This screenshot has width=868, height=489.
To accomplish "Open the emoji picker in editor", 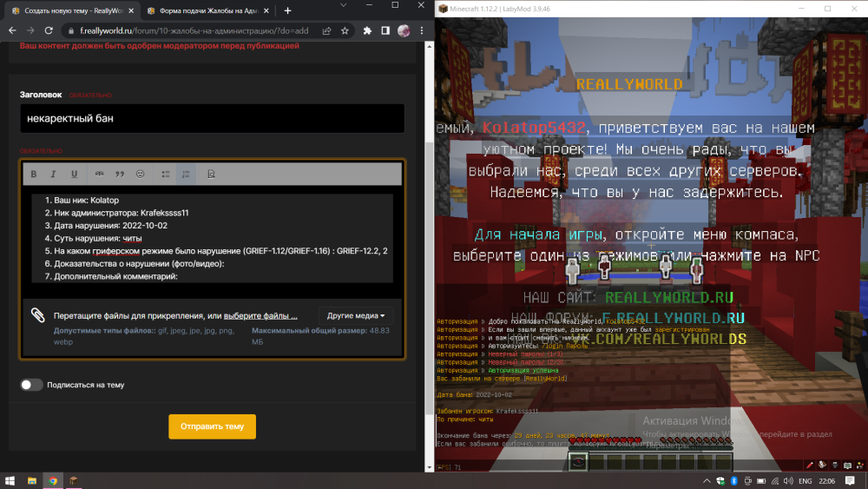I will (x=140, y=174).
